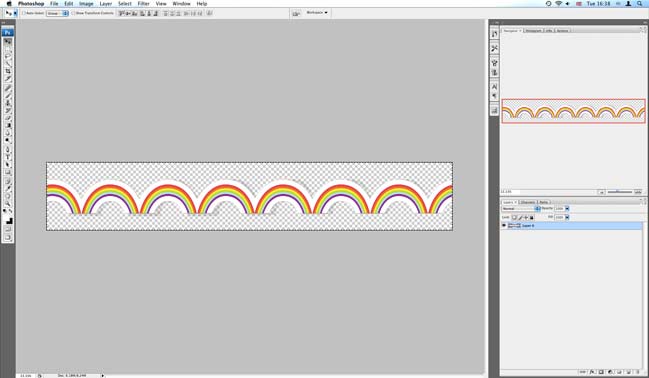
Task: Switch to the Histogram tab
Action: (533, 31)
